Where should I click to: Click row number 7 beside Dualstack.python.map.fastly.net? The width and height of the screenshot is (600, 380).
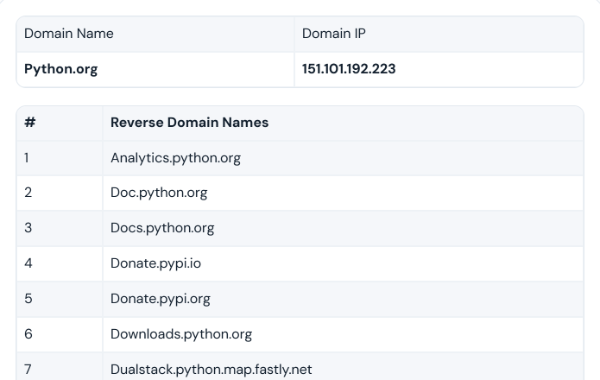28,370
